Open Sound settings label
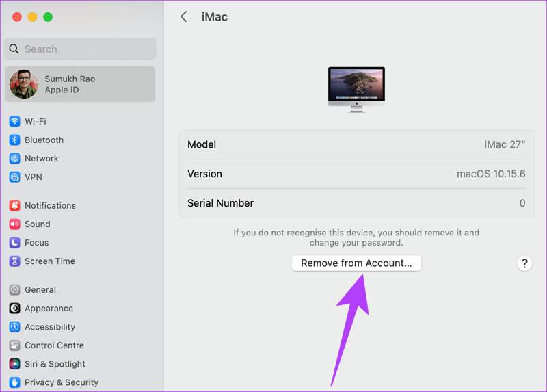The height and width of the screenshot is (392, 547). [x=38, y=224]
